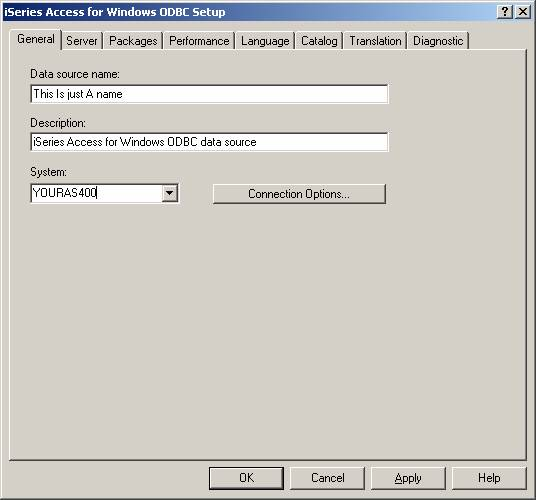Switch to the Translation tab
Image resolution: width=536 pixels, height=500 pixels.
(x=375, y=41)
